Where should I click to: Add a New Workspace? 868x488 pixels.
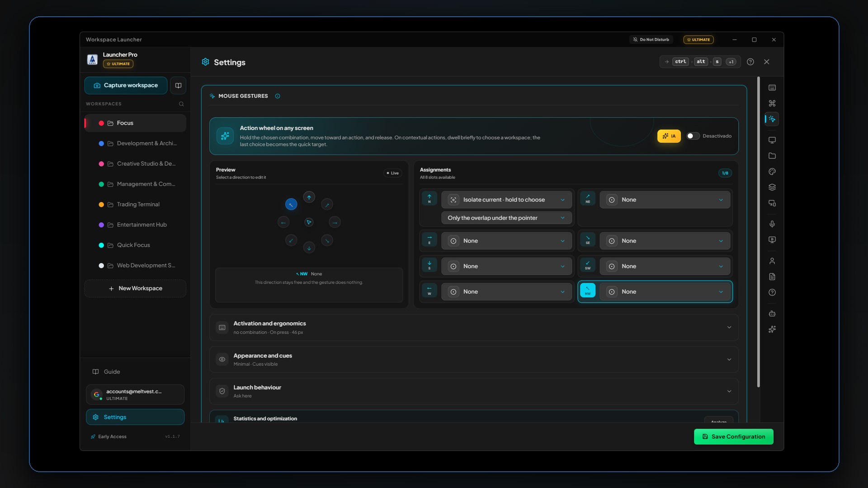pos(135,288)
